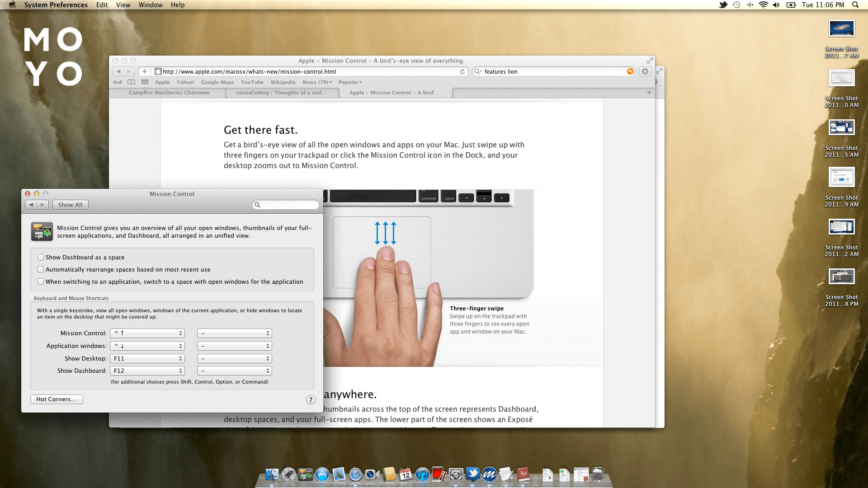Screen dimensions: 868x488
Task: Open Google Maps bookmark in Safari
Action: [217, 82]
